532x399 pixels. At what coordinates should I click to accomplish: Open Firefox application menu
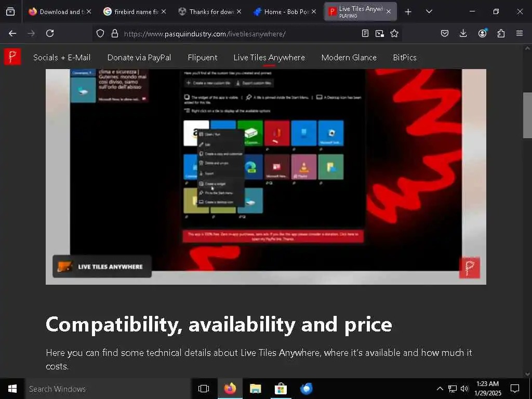pyautogui.click(x=520, y=33)
